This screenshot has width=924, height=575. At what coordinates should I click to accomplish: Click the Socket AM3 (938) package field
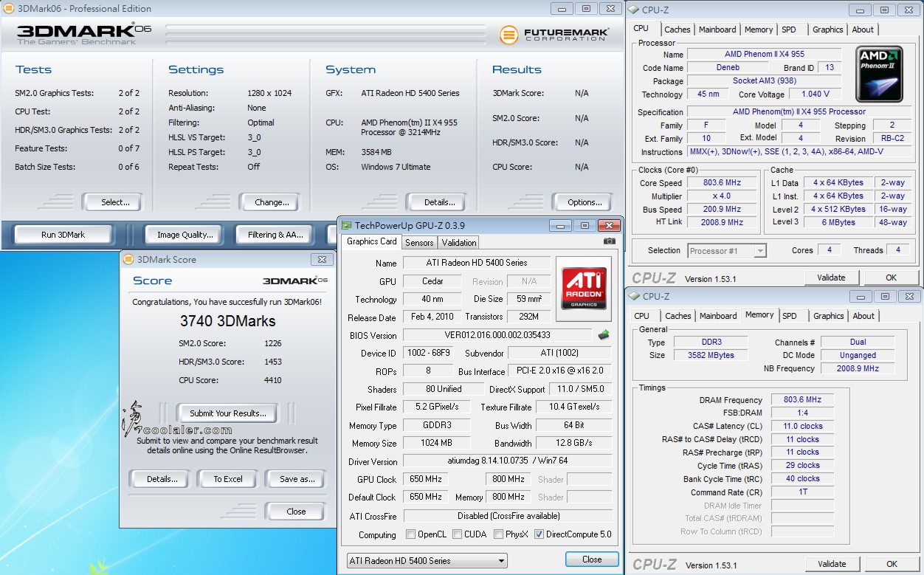tap(765, 81)
